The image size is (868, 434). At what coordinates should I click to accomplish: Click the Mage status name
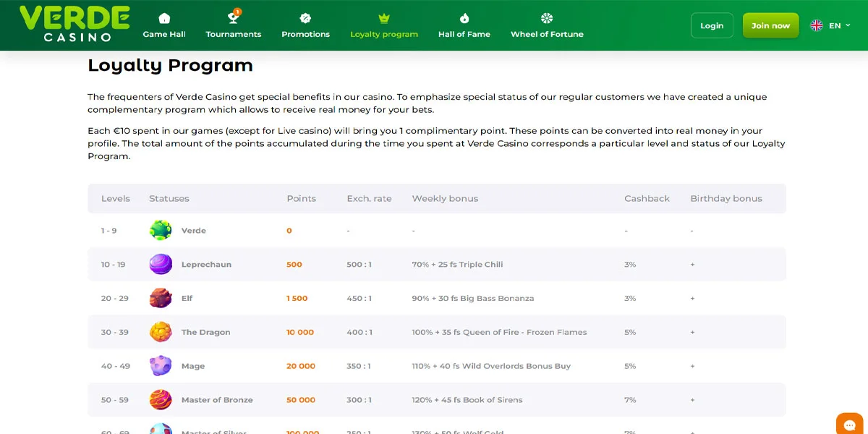coord(193,366)
